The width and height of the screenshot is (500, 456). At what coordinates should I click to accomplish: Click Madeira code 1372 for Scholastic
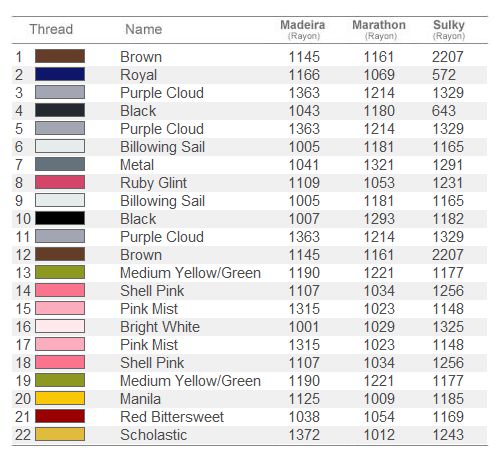[304, 435]
